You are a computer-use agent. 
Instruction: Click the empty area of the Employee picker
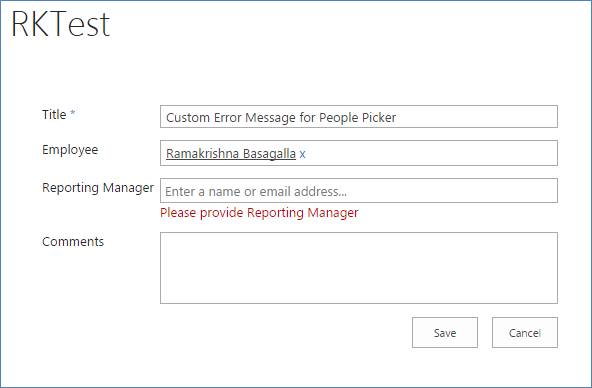(x=430, y=153)
